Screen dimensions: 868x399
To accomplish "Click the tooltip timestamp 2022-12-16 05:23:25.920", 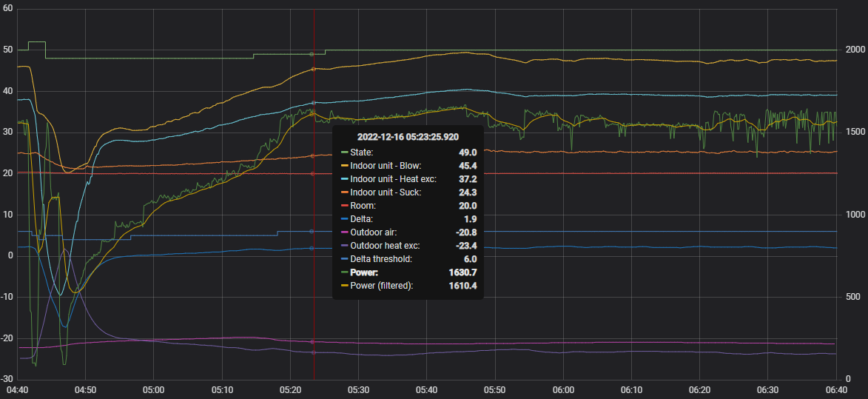I will (x=408, y=137).
